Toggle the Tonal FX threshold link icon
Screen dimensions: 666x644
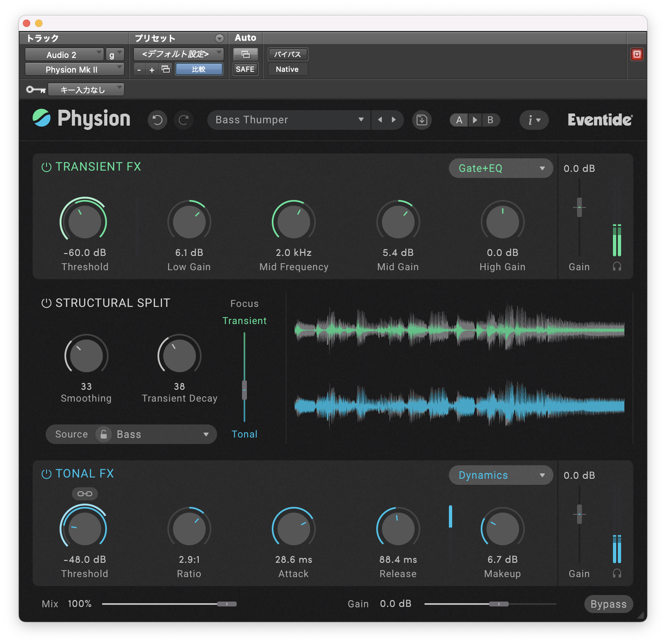click(85, 494)
